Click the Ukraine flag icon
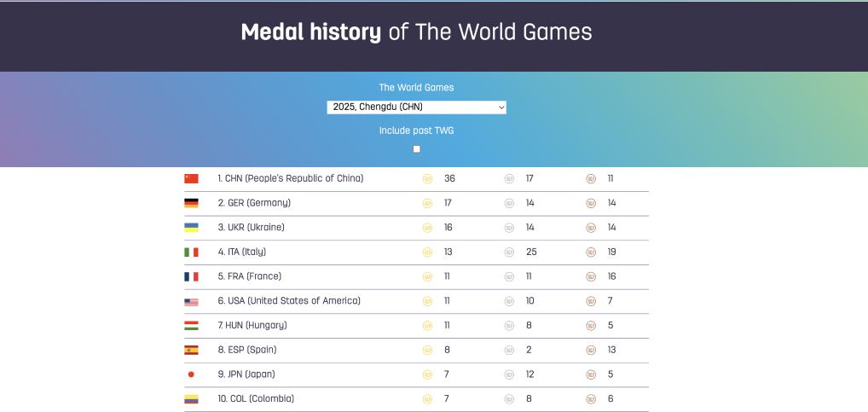 (x=191, y=228)
